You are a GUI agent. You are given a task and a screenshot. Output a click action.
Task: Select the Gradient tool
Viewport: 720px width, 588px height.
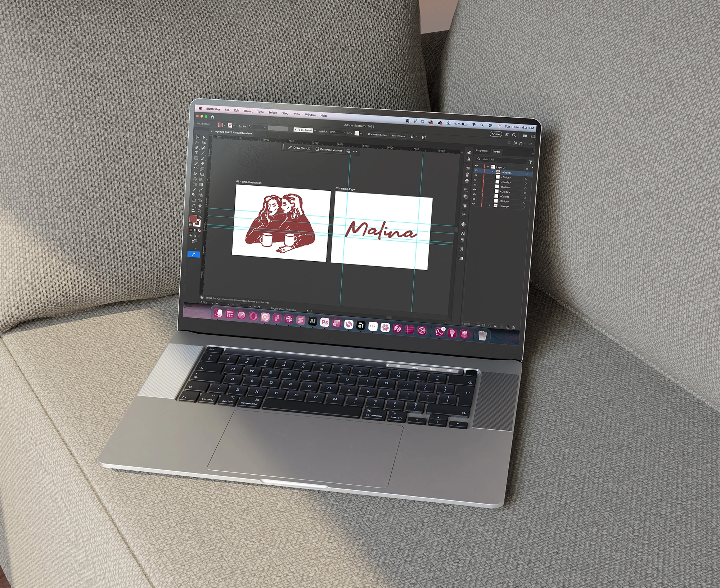tap(201, 185)
